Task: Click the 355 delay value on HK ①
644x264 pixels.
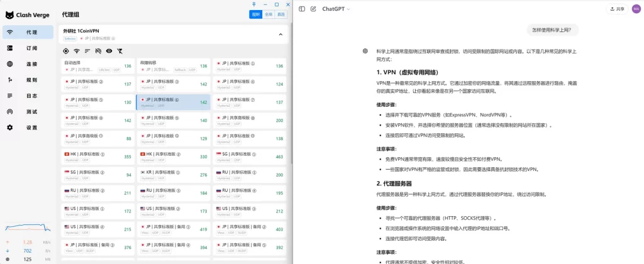Action: [x=128, y=157]
